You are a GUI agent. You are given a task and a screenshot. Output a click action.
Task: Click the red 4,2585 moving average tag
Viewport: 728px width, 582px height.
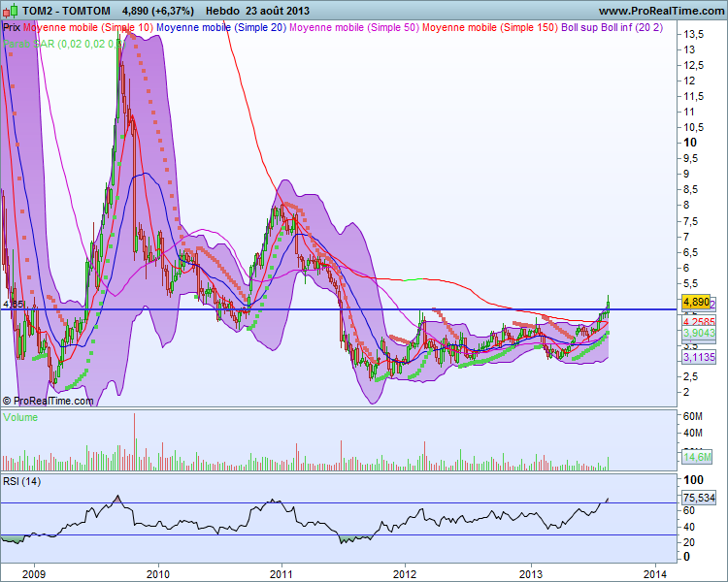(699, 322)
